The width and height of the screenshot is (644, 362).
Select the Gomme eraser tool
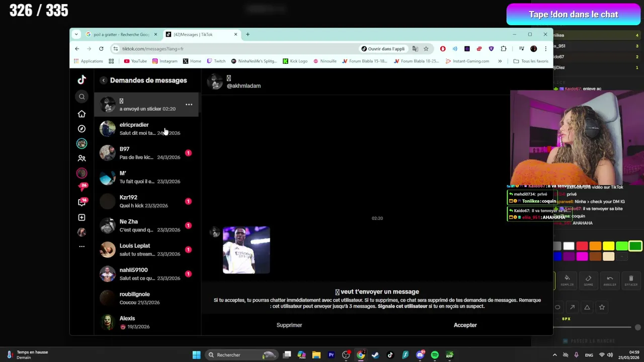[588, 280]
